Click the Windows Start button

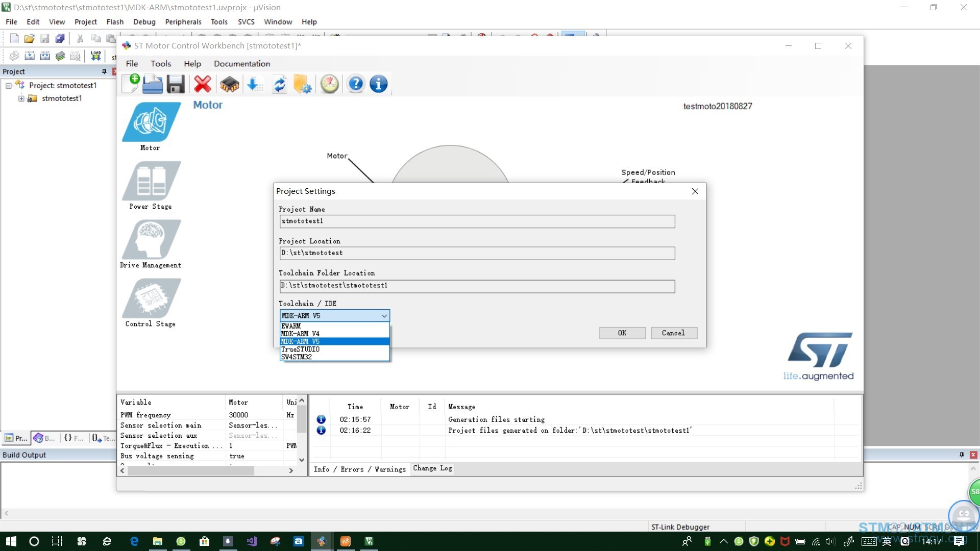click(x=11, y=541)
